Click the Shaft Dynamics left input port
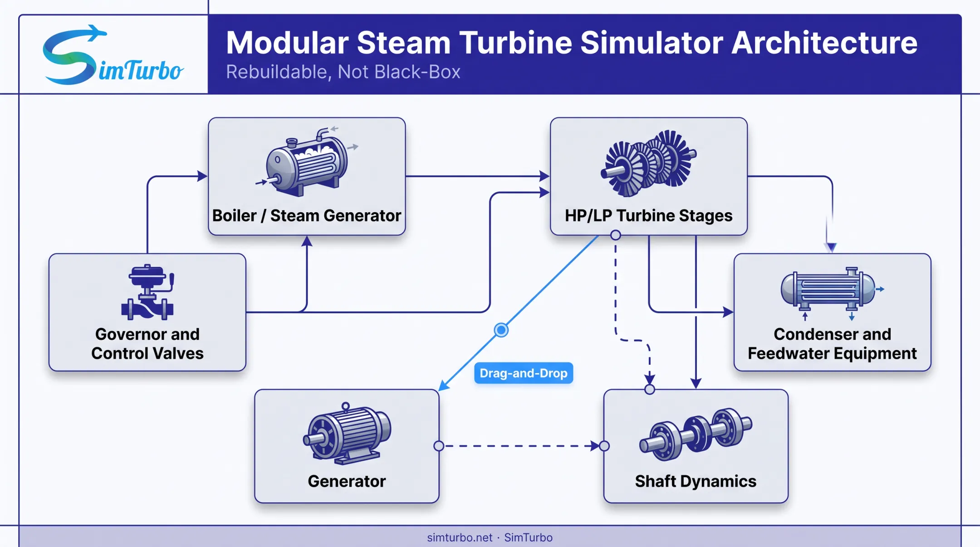This screenshot has height=547, width=980. 604,446
